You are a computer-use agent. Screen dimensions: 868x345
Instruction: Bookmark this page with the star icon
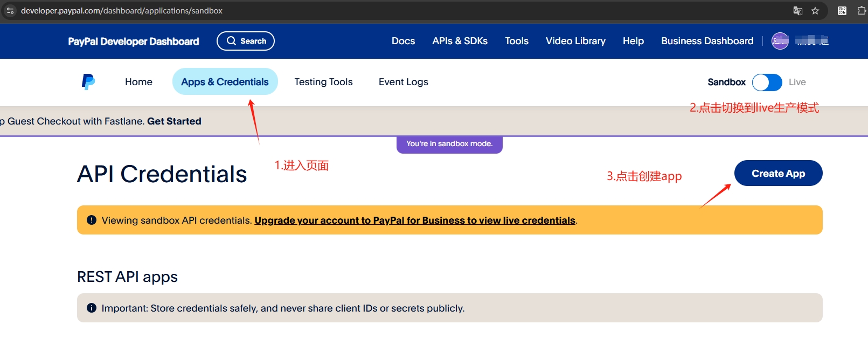(815, 11)
